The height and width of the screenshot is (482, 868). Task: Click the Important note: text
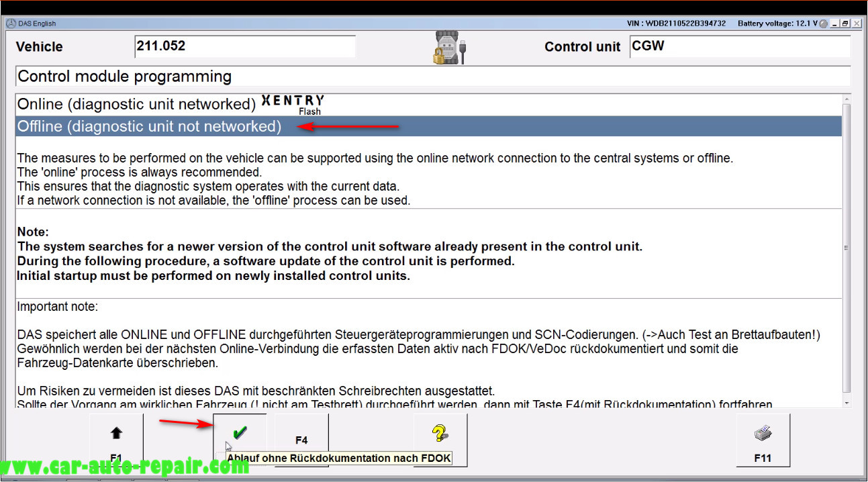pos(58,307)
